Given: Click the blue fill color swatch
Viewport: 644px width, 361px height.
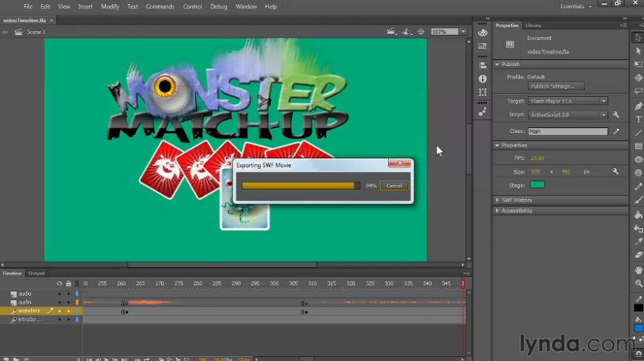Looking at the screenshot, I should coord(638,328).
